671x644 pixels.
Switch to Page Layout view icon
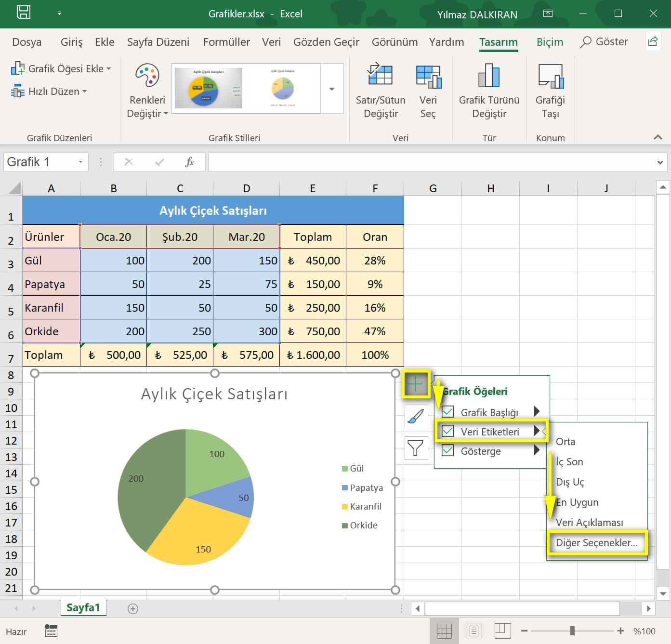[474, 631]
